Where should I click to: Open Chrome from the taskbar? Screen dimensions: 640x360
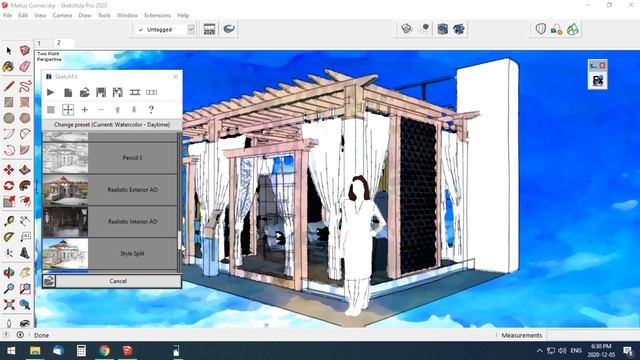click(x=104, y=351)
